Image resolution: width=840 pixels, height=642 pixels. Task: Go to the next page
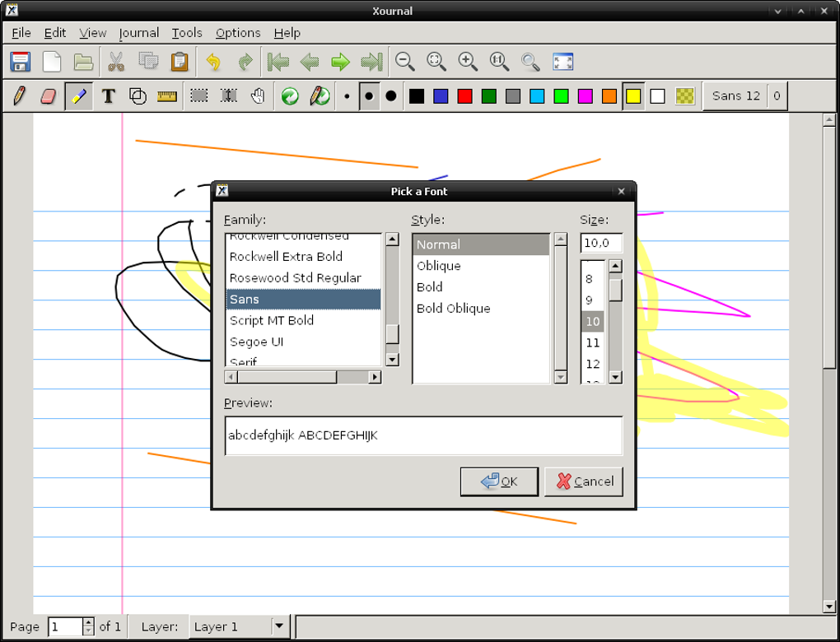[341, 62]
